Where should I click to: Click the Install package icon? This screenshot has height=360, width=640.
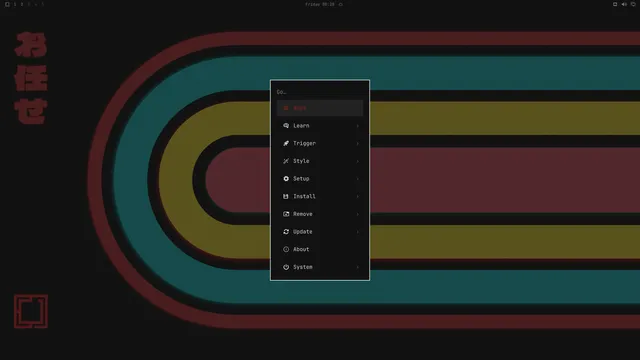(286, 196)
